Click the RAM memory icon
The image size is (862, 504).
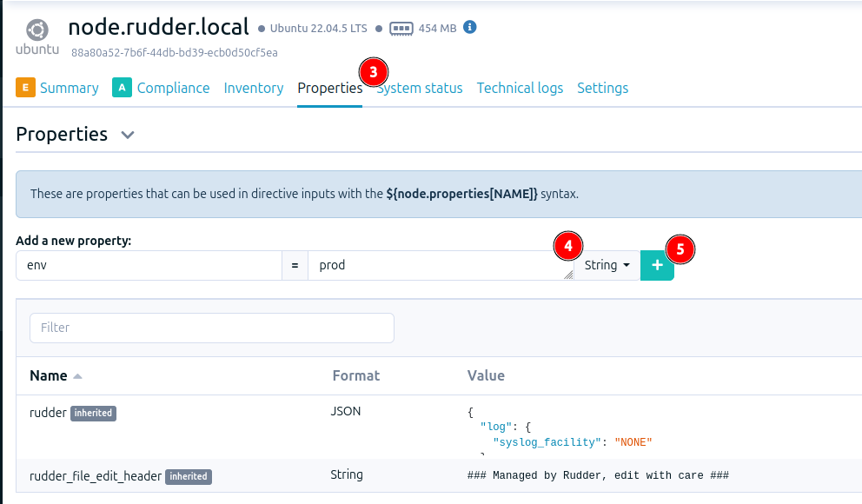(x=401, y=29)
